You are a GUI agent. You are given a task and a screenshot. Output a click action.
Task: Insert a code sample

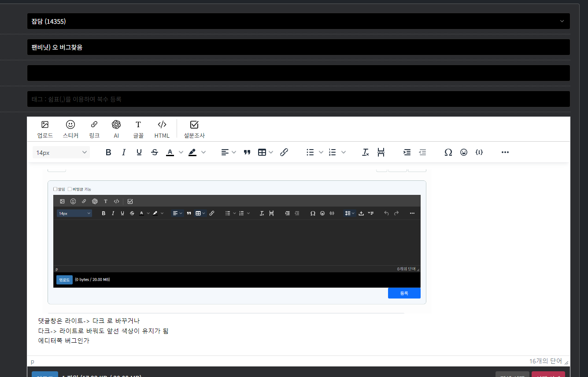479,152
